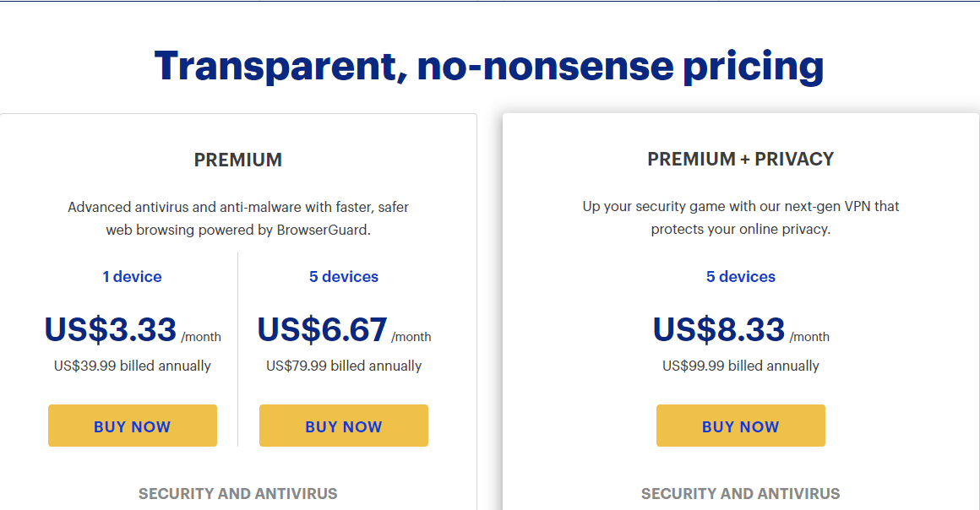Click the next-gen VPN description text
This screenshot has width=980, height=510.
click(741, 218)
